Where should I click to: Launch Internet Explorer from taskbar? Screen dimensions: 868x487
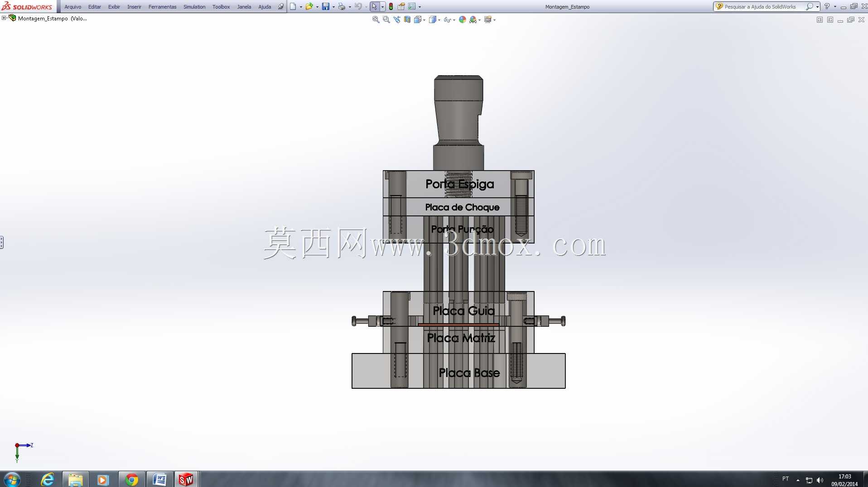[47, 479]
